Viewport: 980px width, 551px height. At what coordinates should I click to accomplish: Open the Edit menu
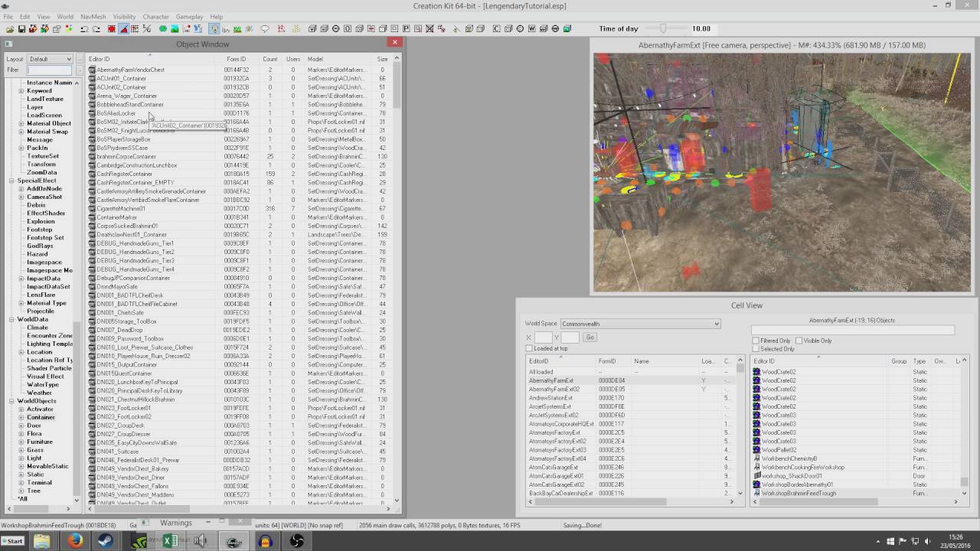25,17
